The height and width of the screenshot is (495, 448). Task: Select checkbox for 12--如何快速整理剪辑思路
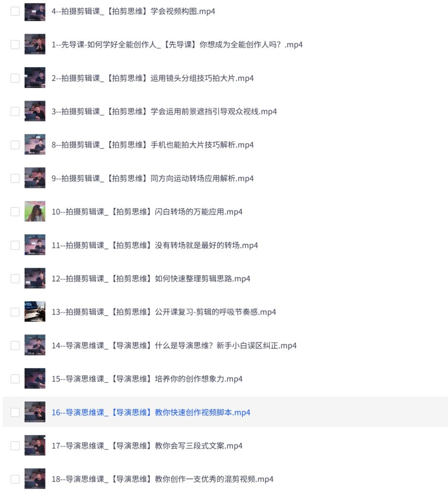[x=15, y=278]
